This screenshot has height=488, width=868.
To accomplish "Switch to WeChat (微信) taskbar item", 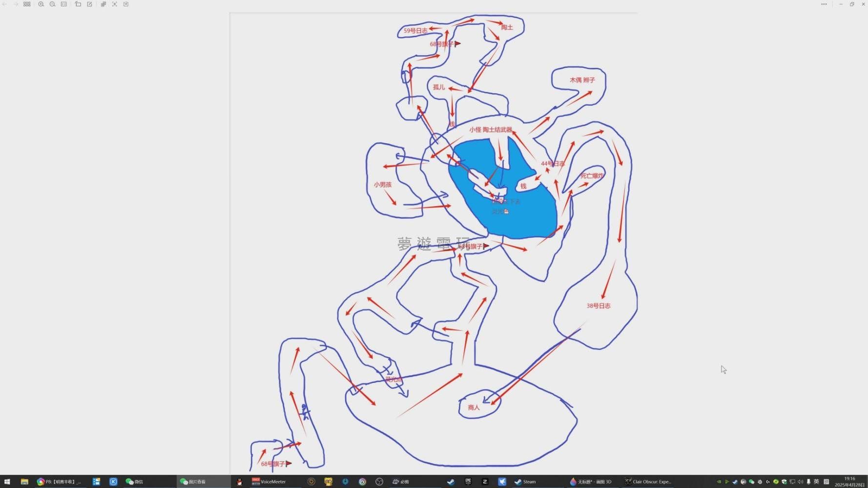I will pyautogui.click(x=134, y=482).
